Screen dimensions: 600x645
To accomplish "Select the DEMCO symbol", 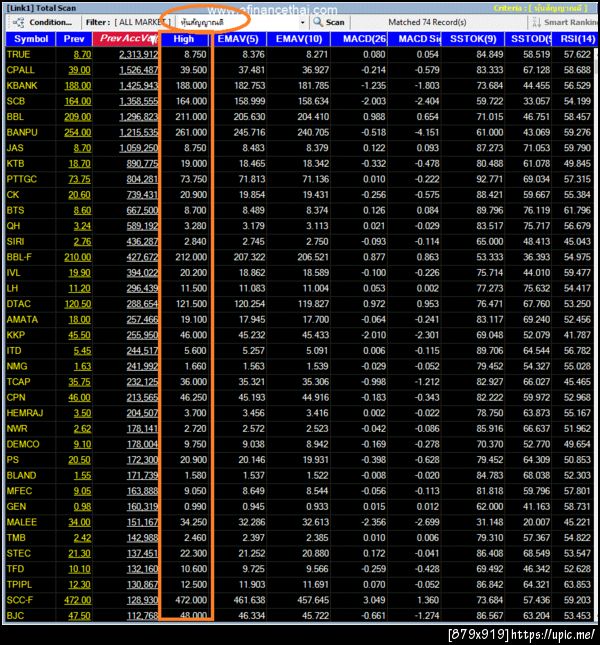I will click(23, 444).
